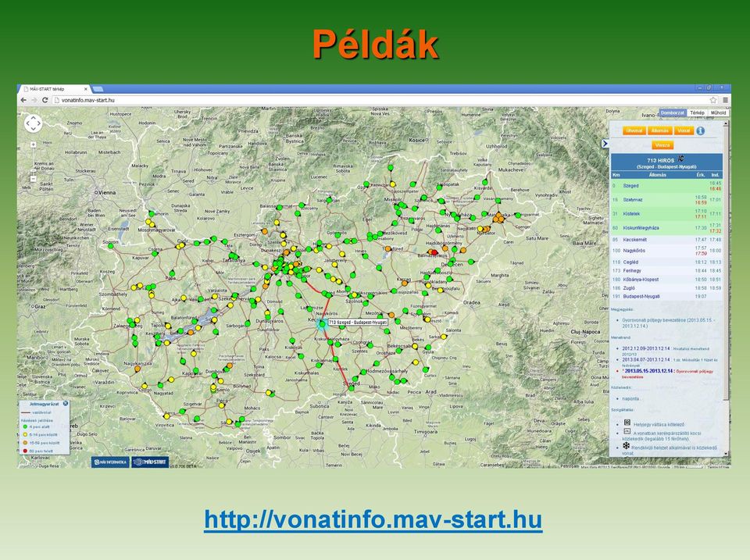Click the snowflake service icon
Viewport: 750px width, 560px height.
coord(626,446)
